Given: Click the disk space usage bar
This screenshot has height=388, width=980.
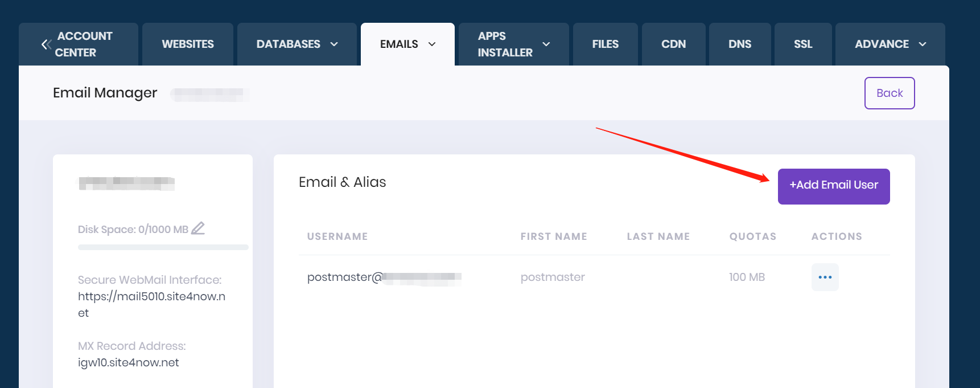Looking at the screenshot, I should (163, 247).
